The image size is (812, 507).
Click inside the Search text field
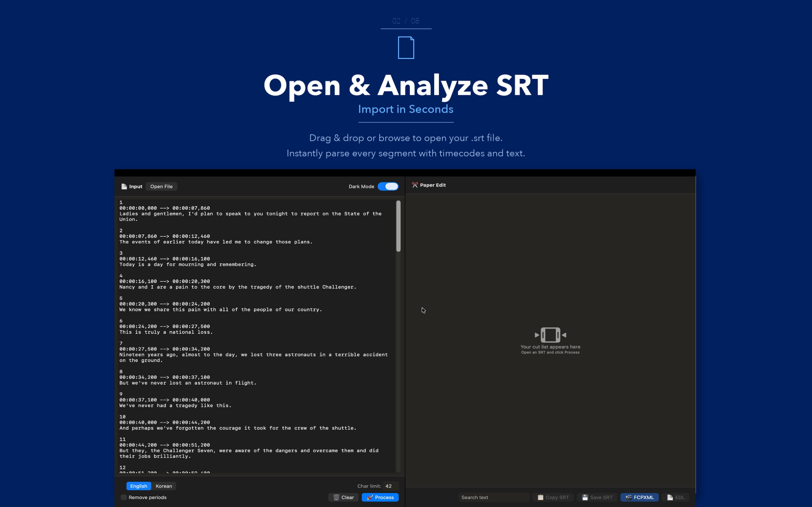coord(493,497)
